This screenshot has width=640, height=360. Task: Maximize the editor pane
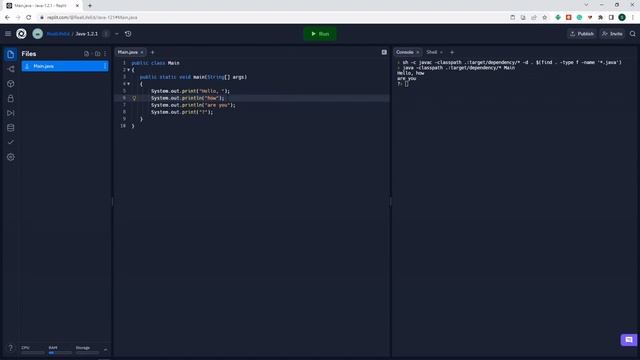coord(384,52)
